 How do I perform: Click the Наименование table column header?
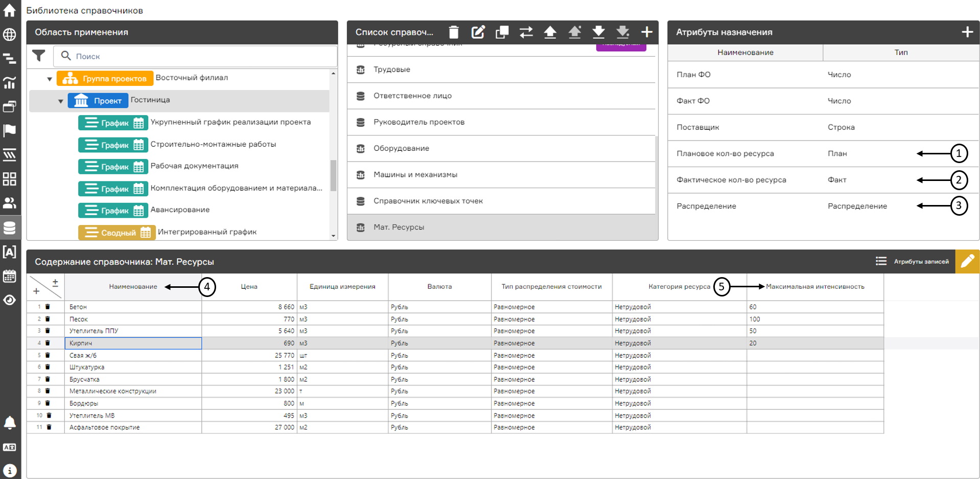(133, 287)
